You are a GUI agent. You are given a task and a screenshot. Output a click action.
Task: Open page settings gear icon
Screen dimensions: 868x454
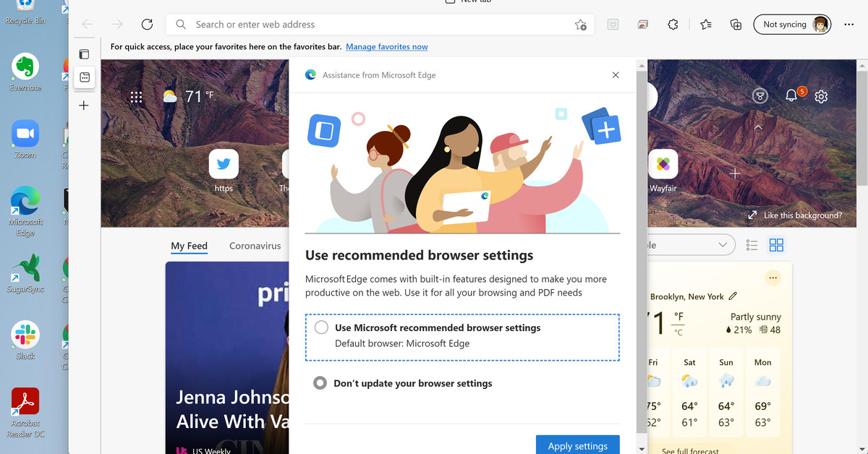pyautogui.click(x=821, y=96)
